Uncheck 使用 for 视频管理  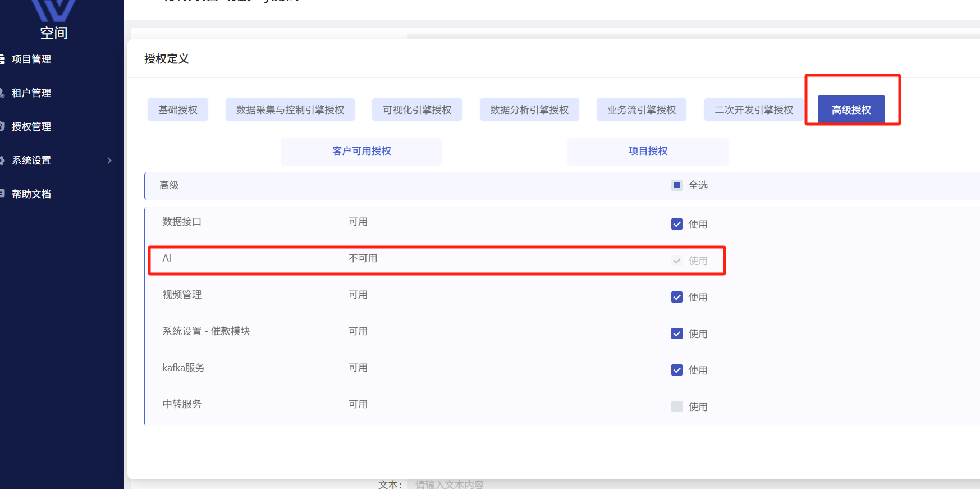[x=677, y=297]
